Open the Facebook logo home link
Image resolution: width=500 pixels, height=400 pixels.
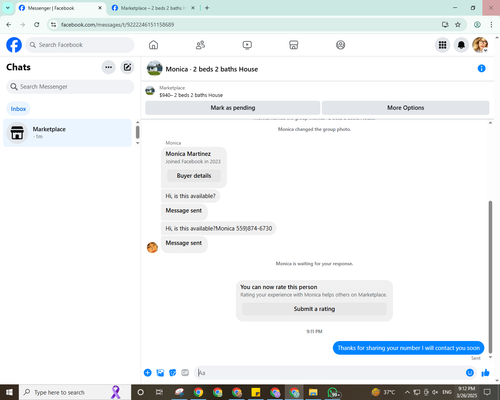click(14, 45)
